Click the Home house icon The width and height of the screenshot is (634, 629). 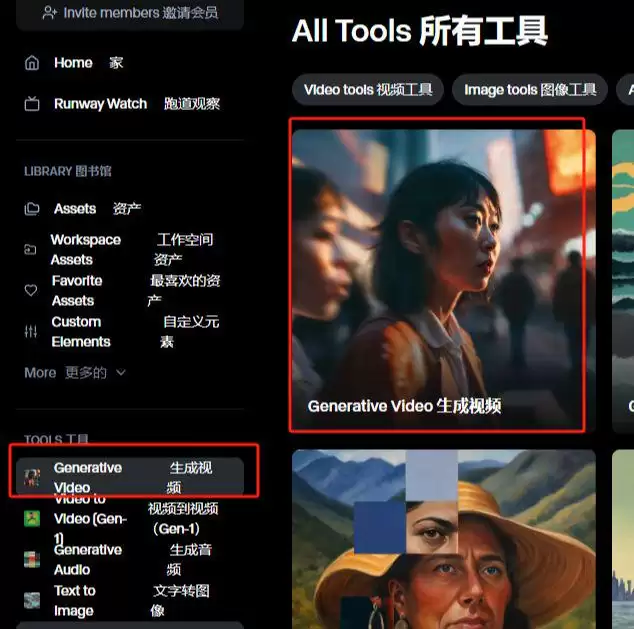coord(32,63)
